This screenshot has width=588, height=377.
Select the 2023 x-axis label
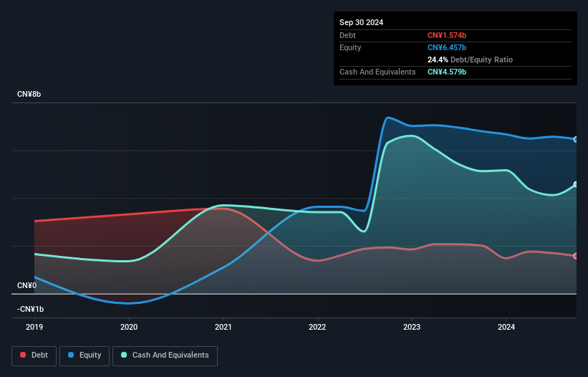coord(412,327)
